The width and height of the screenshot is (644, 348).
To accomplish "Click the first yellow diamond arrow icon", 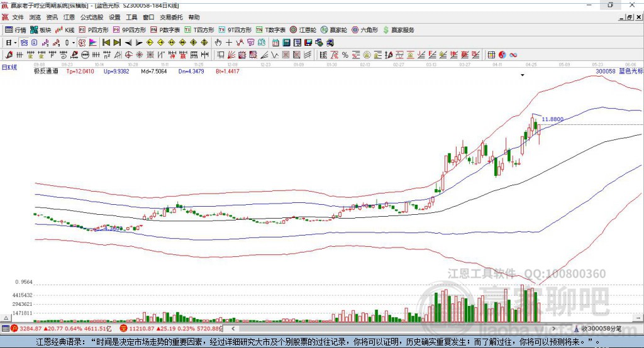I will [x=150, y=43].
